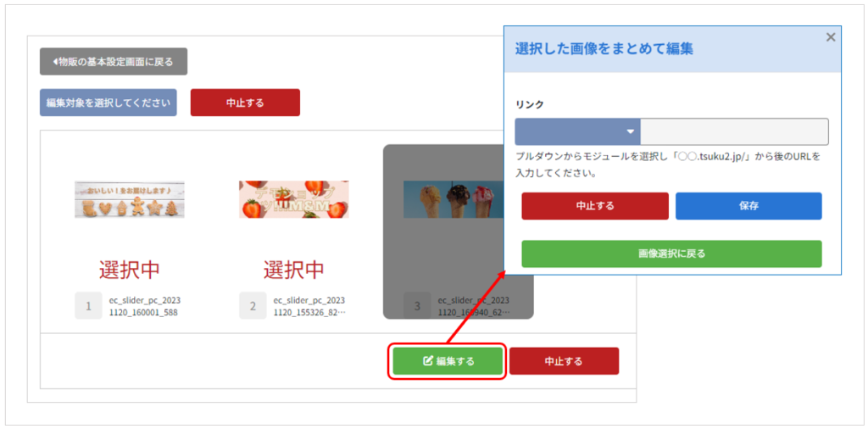
Task: Click filename ec_slider_pc_20231120_155326 label
Action: (x=310, y=305)
